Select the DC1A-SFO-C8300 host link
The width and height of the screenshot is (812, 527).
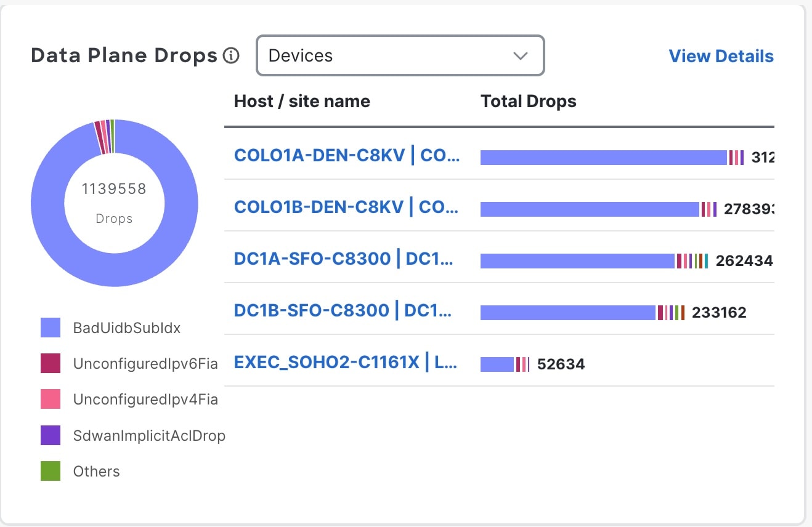coord(344,258)
